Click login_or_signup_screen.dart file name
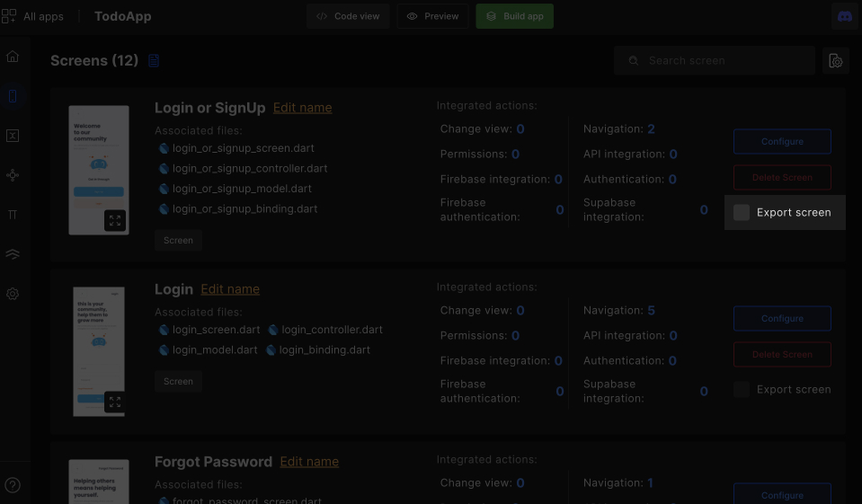This screenshot has height=504, width=862. coord(243,148)
